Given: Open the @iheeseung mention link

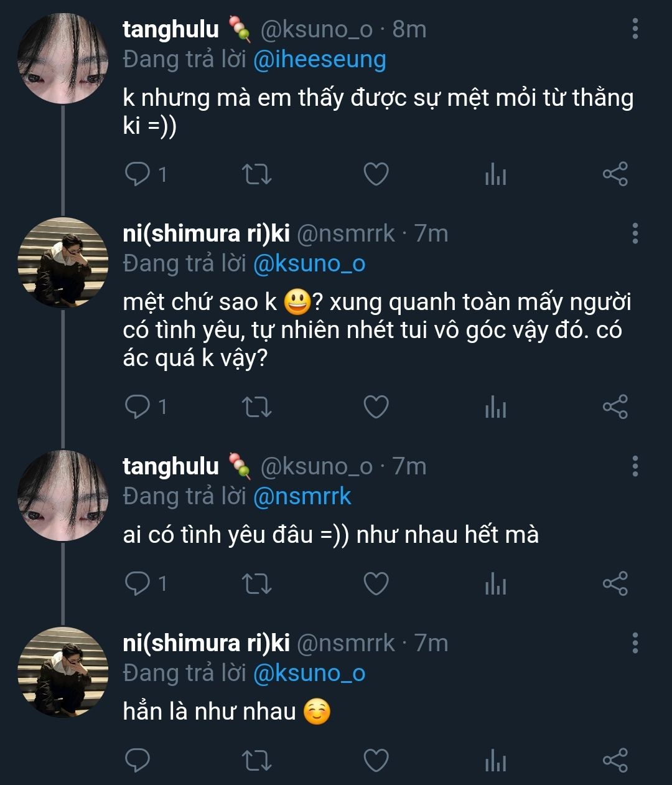Looking at the screenshot, I should pyautogui.click(x=320, y=60).
